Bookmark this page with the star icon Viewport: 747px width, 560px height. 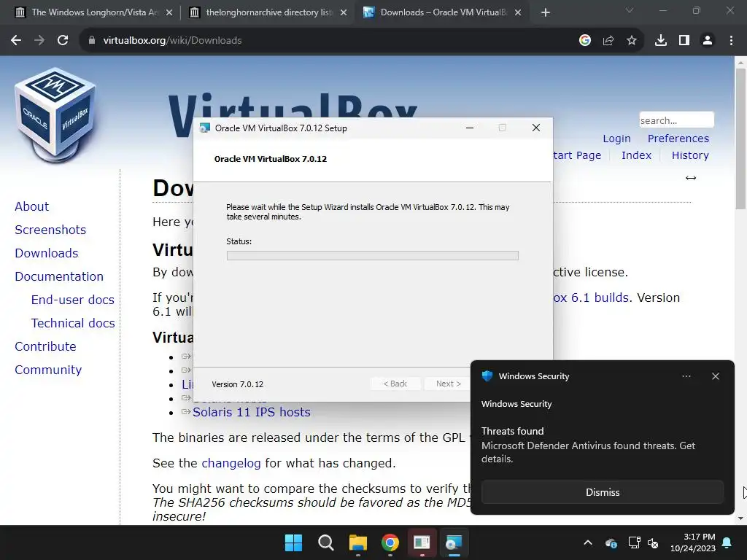[632, 41]
